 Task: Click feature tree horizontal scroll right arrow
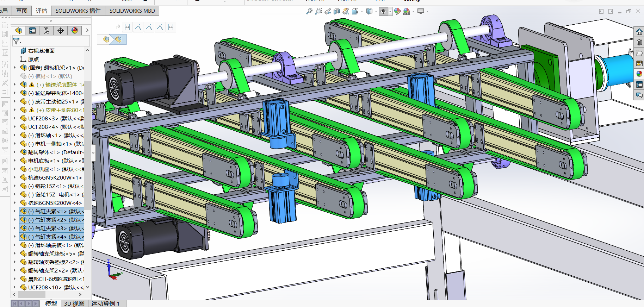point(80,294)
